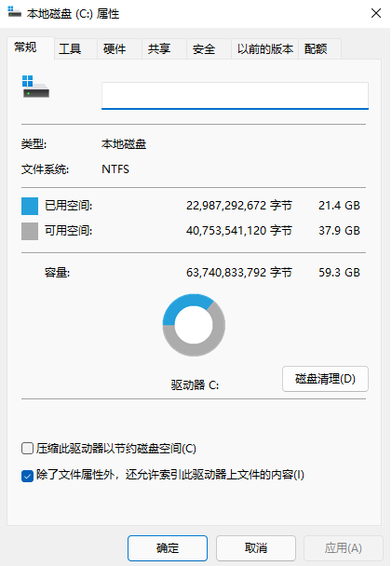Select the 安全 tab

[204, 48]
